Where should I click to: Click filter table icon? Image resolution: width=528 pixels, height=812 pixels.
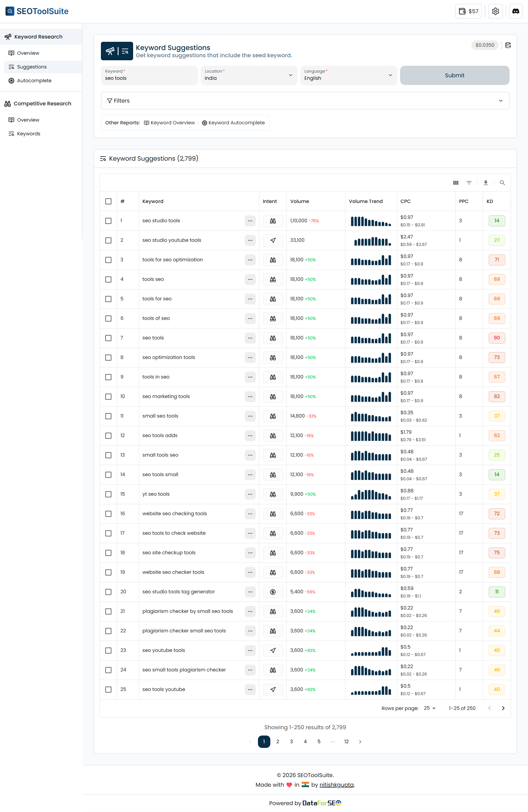[x=469, y=183]
